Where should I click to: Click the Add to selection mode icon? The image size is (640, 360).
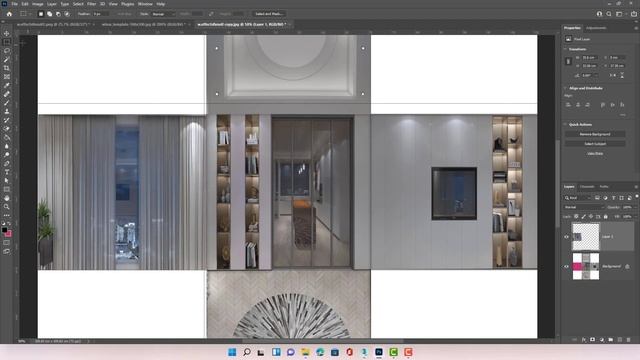click(49, 14)
